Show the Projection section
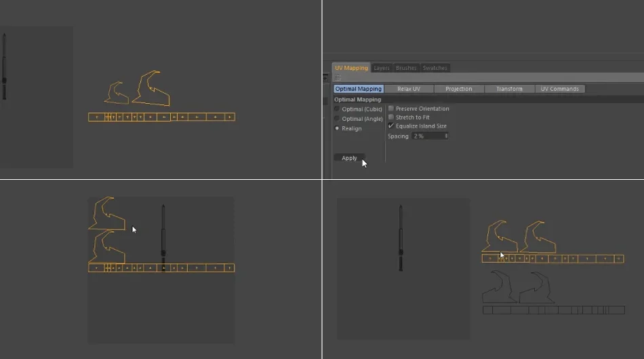Viewport: 644px width, 359px height. click(459, 89)
